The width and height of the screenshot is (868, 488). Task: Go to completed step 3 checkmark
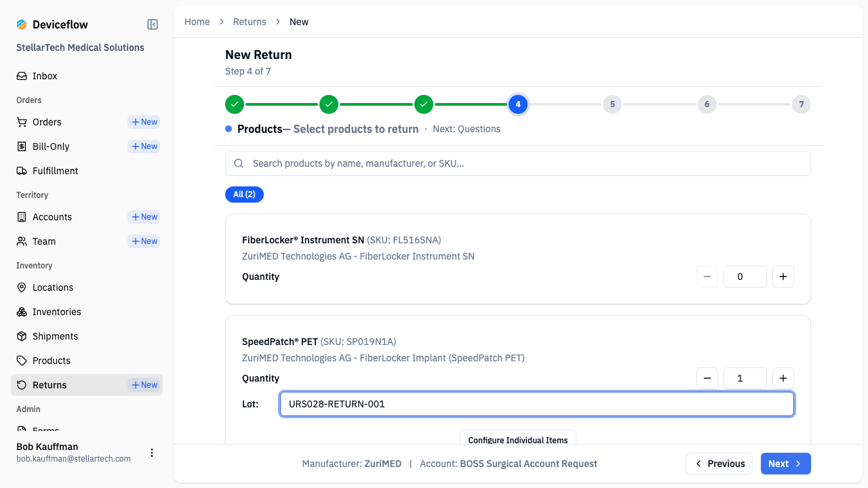point(424,104)
